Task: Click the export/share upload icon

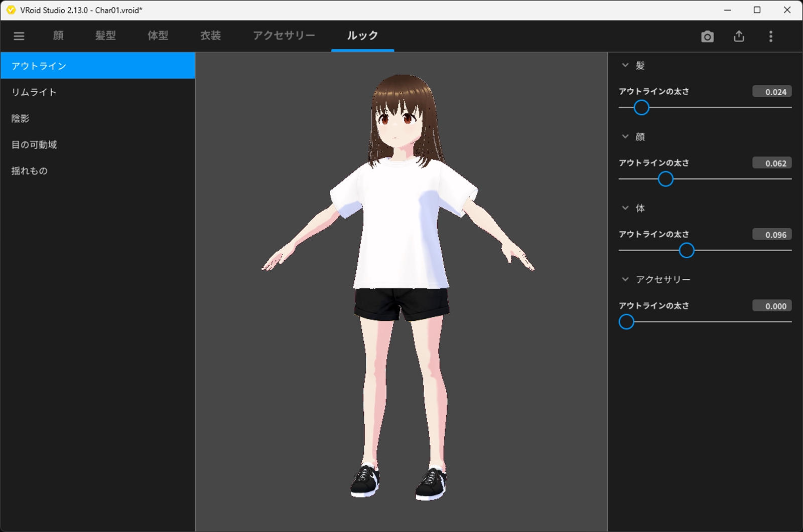Action: (x=739, y=36)
